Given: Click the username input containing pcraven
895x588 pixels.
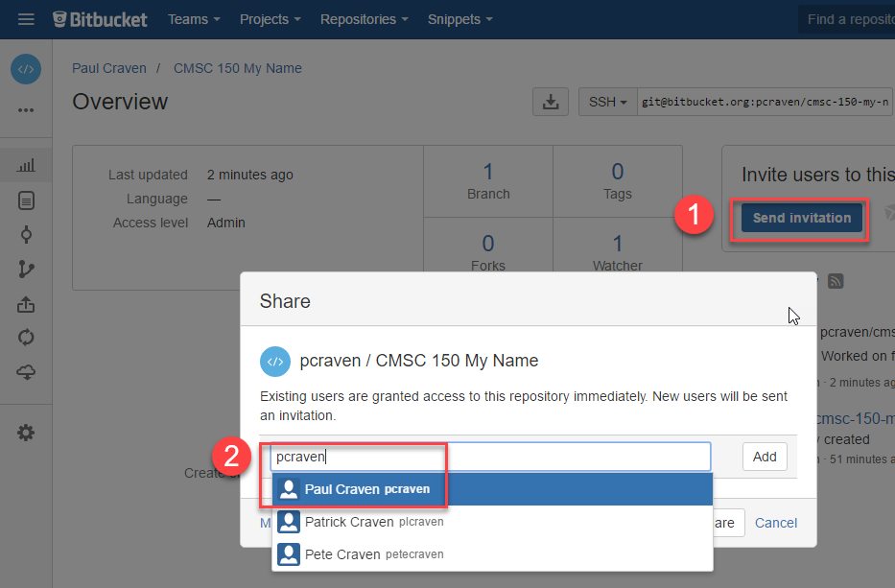Looking at the screenshot, I should (x=490, y=457).
